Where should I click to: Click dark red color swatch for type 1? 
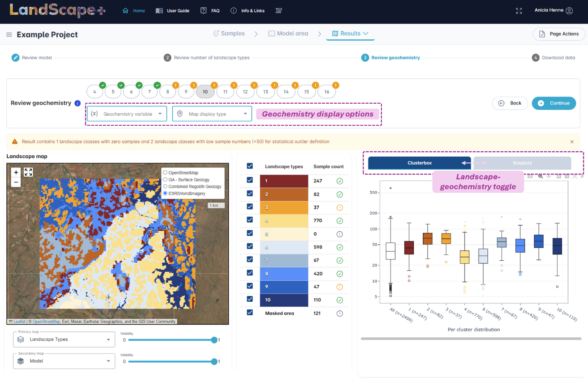pyautogui.click(x=284, y=181)
